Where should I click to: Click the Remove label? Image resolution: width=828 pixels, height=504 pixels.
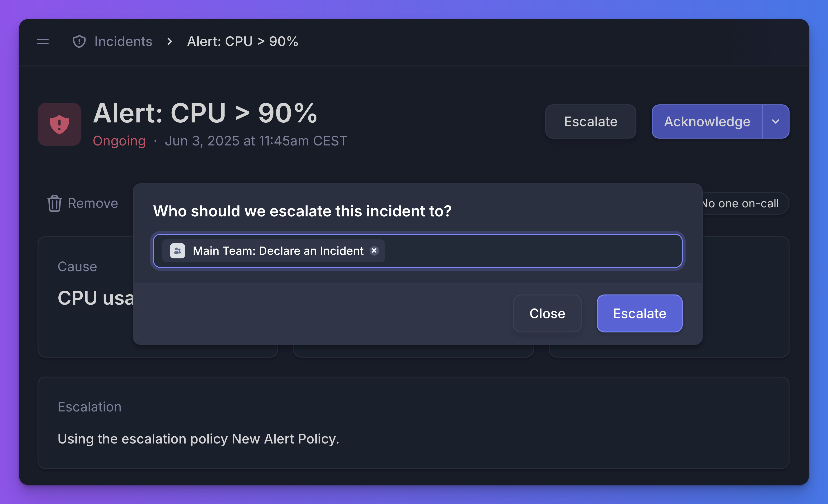coord(93,204)
